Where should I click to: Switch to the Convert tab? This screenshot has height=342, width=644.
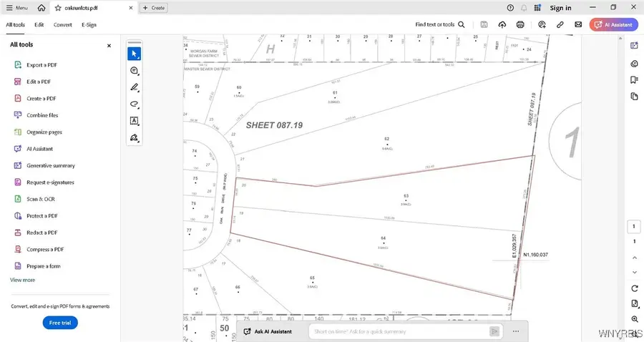[62, 24]
